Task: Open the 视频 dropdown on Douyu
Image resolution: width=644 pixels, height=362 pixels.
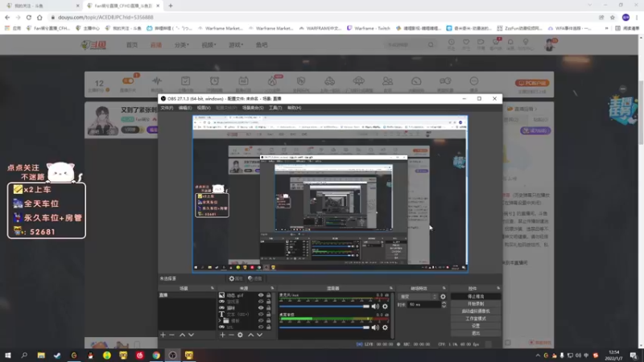Action: pos(208,45)
